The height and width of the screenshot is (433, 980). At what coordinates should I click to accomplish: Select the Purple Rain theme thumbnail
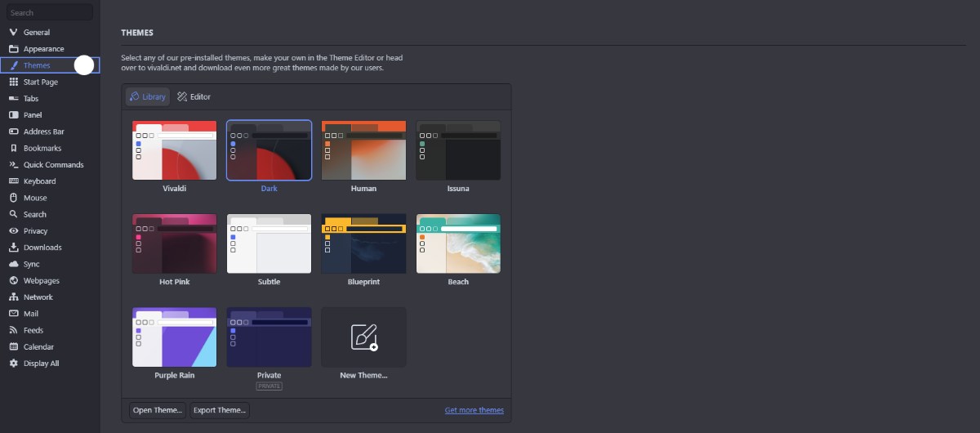[174, 337]
